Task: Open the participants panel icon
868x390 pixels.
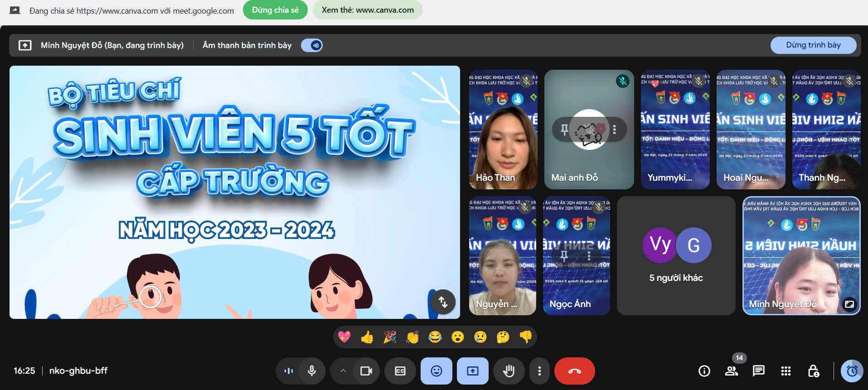Action: (732, 371)
